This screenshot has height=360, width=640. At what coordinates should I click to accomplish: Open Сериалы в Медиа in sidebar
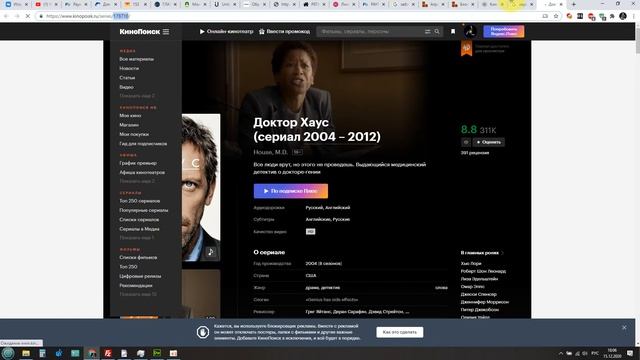(x=139, y=229)
